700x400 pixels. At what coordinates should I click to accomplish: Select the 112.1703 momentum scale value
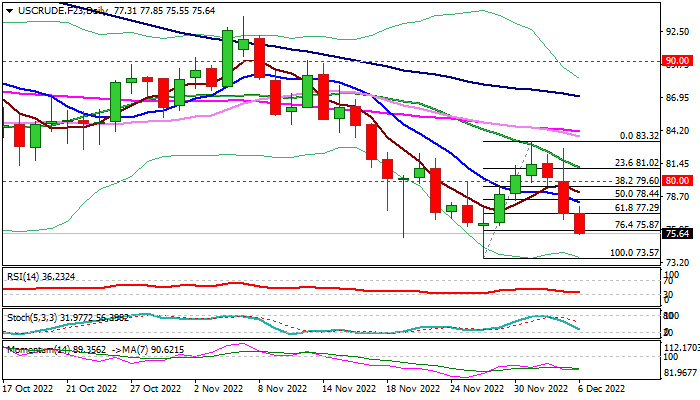click(x=680, y=347)
